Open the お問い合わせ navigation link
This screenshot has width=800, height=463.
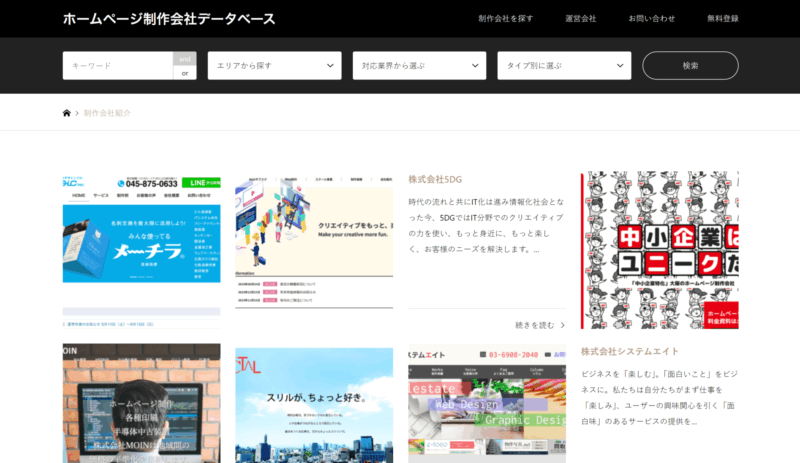click(x=651, y=19)
